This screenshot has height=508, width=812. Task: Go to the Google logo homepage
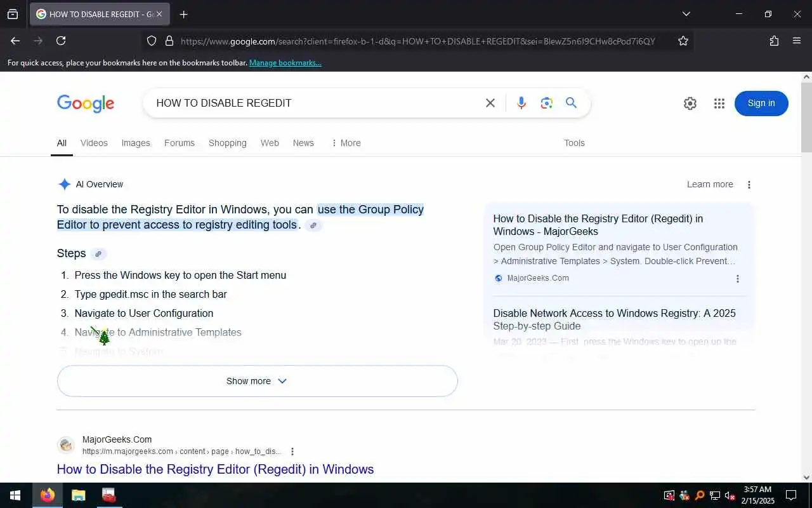[x=86, y=104]
